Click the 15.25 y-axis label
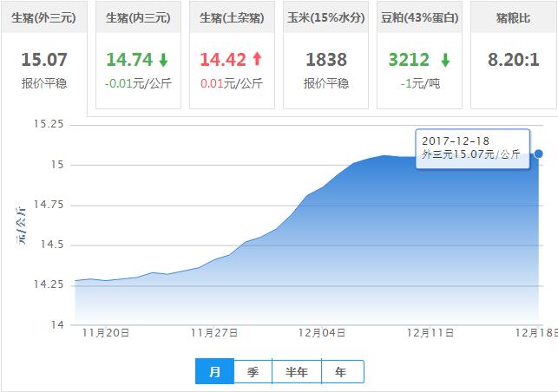The image size is (558, 392). [x=49, y=124]
